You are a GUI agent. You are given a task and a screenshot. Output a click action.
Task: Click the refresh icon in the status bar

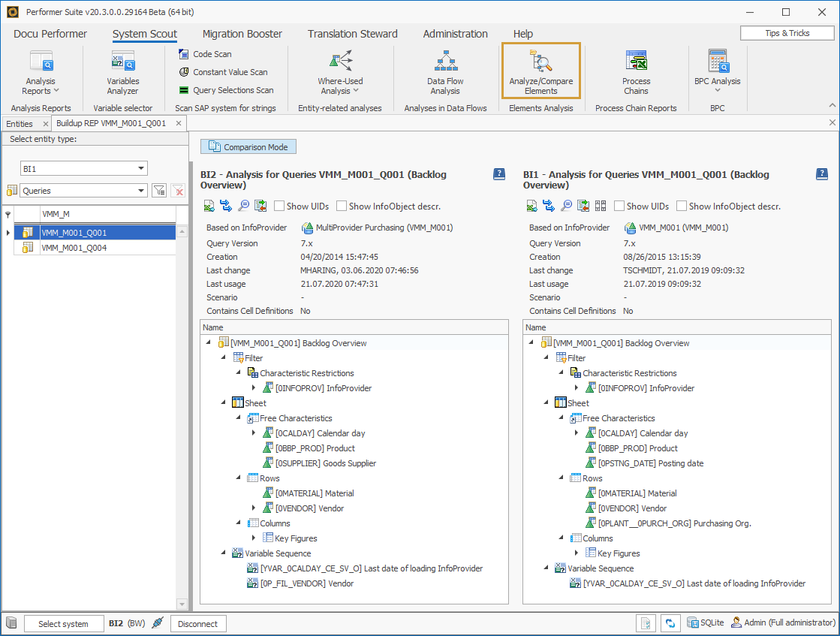[670, 623]
